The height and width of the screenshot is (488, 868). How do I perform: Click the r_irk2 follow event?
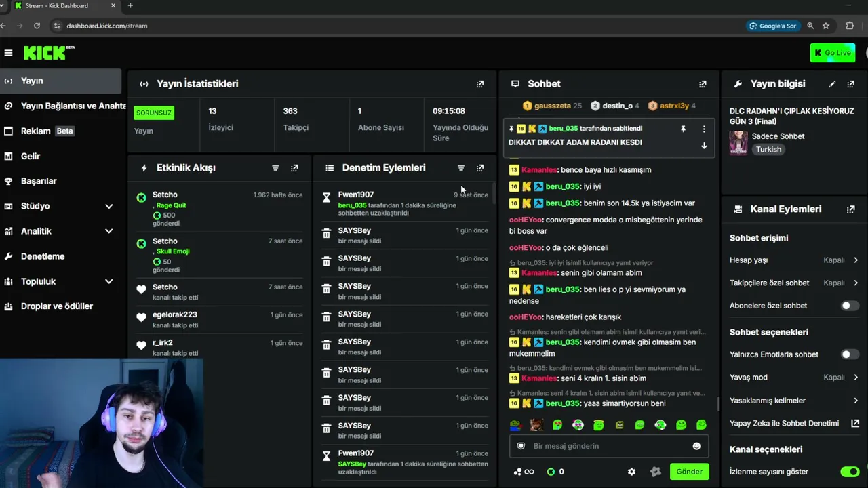coord(219,347)
